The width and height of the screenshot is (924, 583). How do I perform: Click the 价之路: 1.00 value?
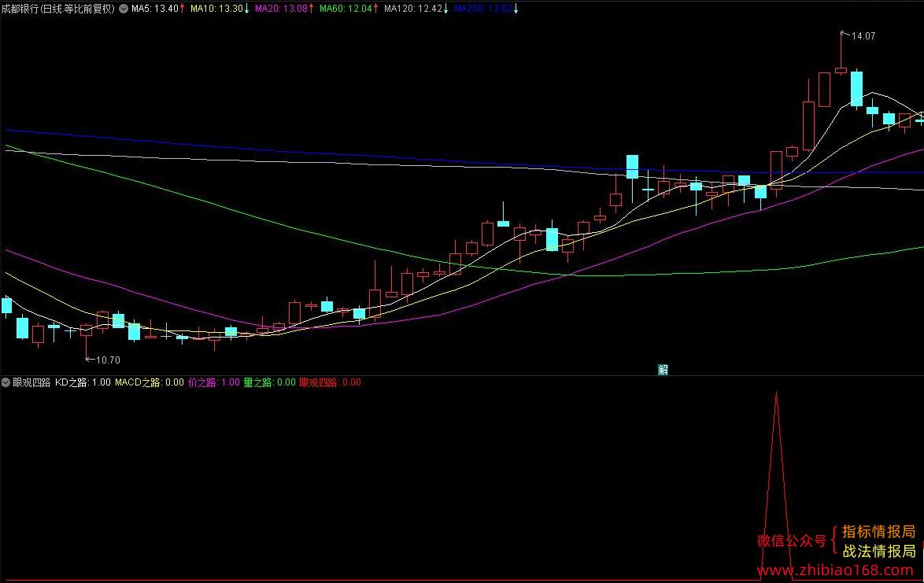tap(214, 382)
